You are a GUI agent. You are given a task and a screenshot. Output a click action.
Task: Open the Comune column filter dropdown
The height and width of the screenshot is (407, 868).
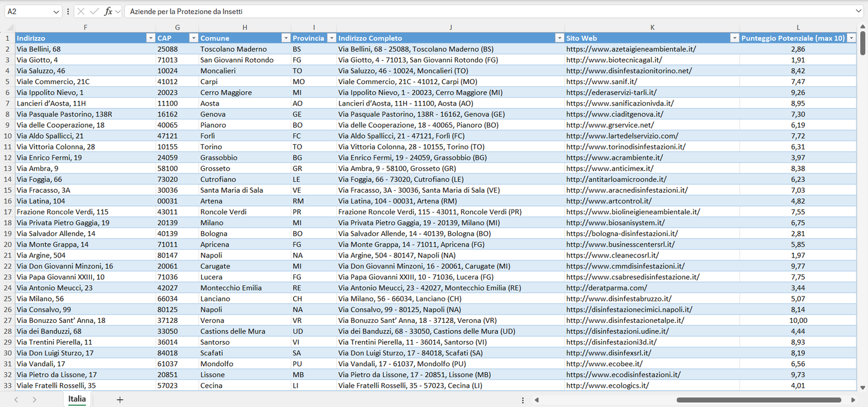[285, 38]
